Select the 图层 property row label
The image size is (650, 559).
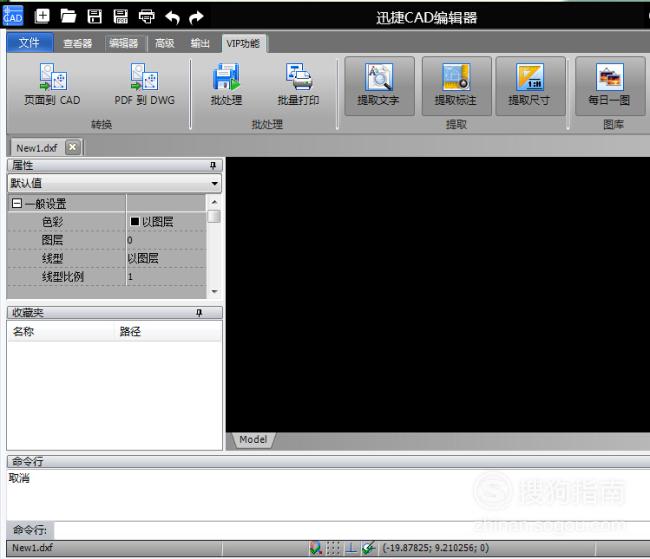point(53,240)
